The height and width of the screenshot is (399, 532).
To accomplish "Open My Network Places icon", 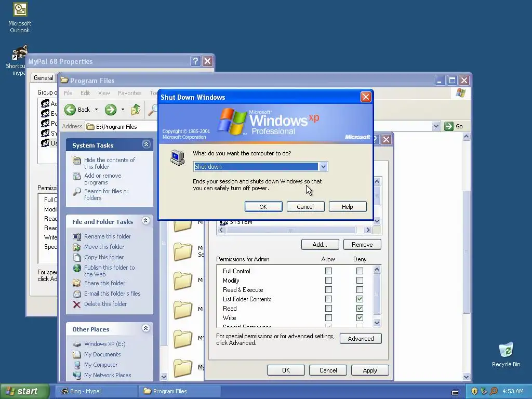I will click(77, 375).
